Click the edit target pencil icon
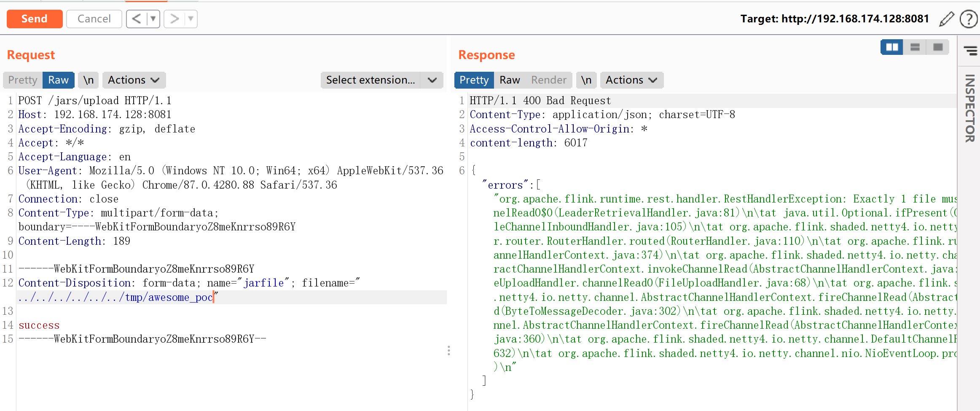980x411 pixels. pyautogui.click(x=946, y=19)
